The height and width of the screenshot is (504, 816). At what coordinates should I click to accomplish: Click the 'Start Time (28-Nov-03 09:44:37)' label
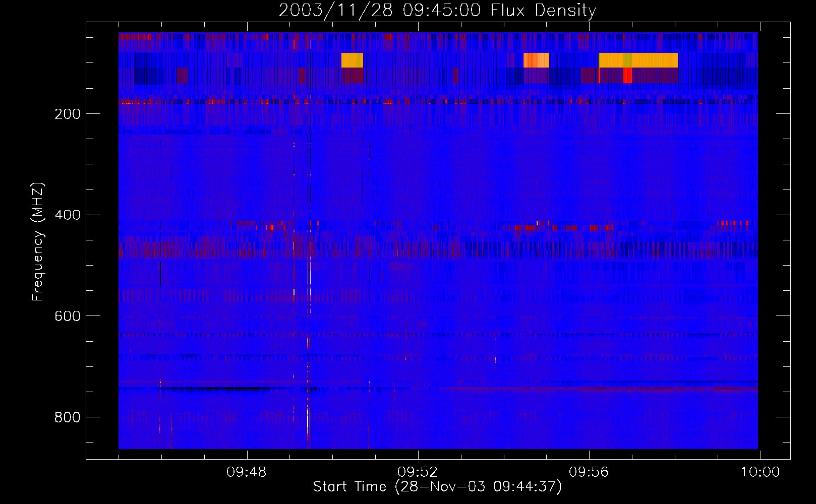click(437, 487)
